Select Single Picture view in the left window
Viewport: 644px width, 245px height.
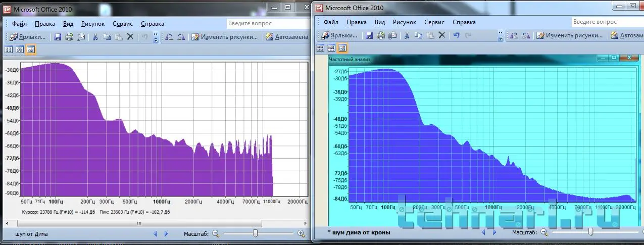31,50
